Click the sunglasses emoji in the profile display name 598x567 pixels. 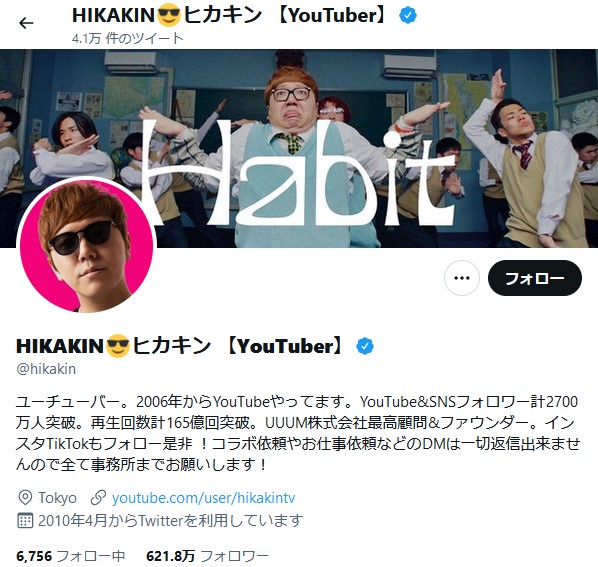[x=118, y=346]
